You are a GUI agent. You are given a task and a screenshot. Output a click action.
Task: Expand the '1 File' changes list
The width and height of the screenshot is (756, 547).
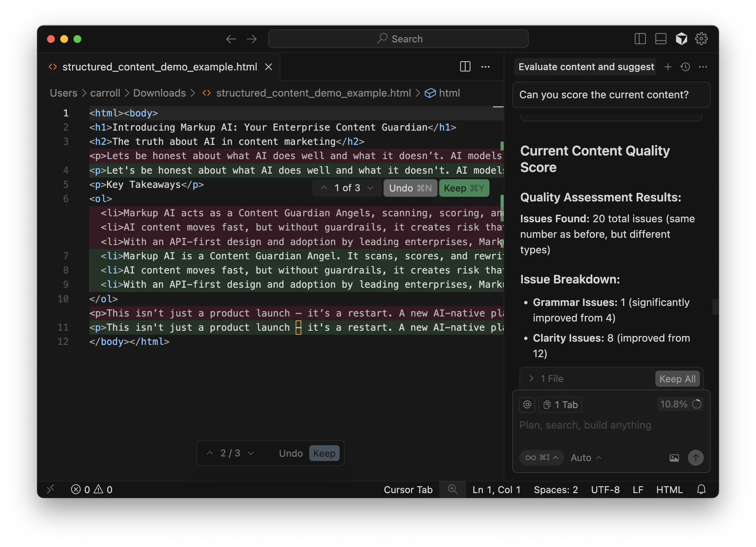pyautogui.click(x=531, y=379)
